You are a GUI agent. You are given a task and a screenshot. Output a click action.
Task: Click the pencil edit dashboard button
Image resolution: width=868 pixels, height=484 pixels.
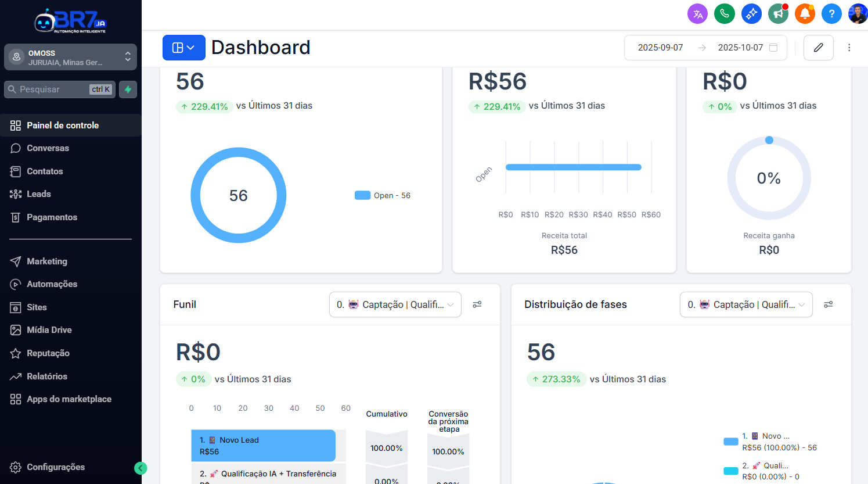[818, 48]
